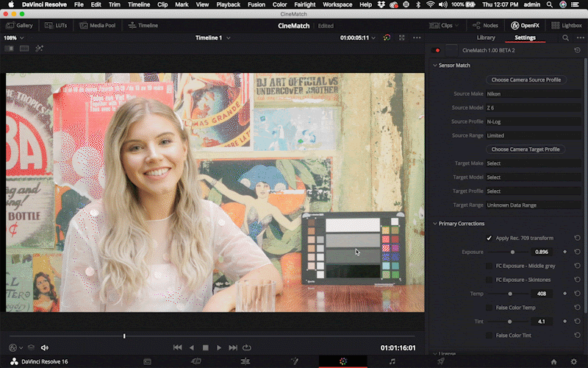Image resolution: width=588 pixels, height=368 pixels.
Task: Add keyframe for Temp parameter
Action: [564, 294]
